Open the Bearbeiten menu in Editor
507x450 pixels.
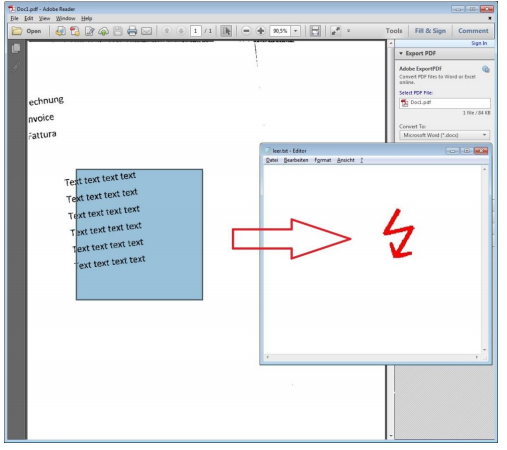tap(296, 160)
